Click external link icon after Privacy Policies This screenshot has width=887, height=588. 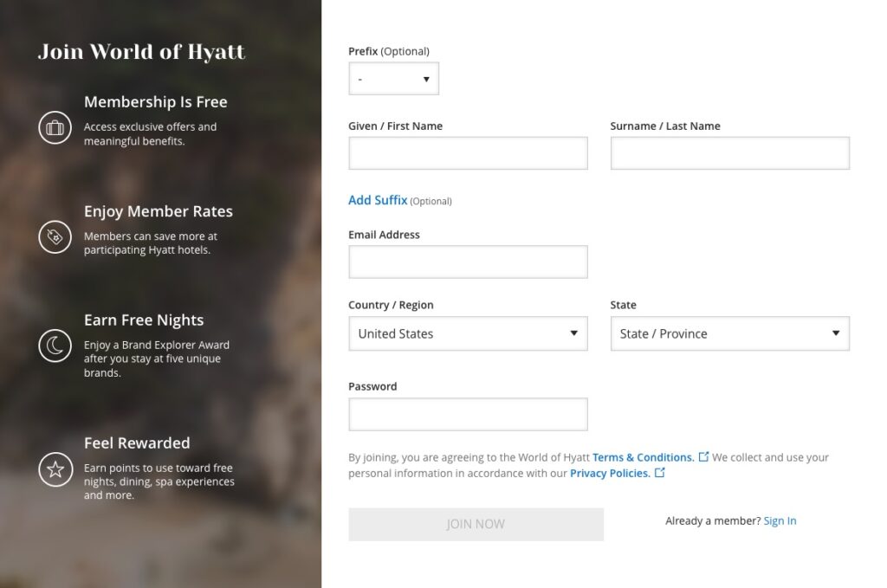[660, 473]
